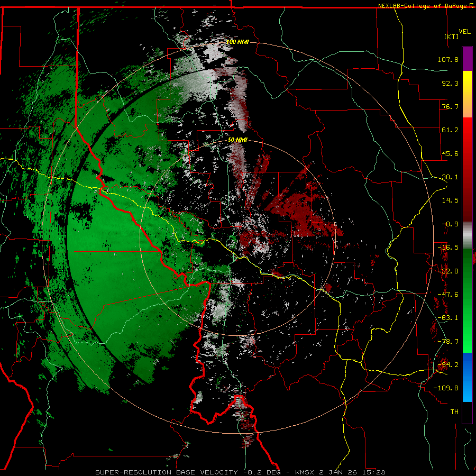Click the "50 NMI" range ring label

(x=237, y=140)
